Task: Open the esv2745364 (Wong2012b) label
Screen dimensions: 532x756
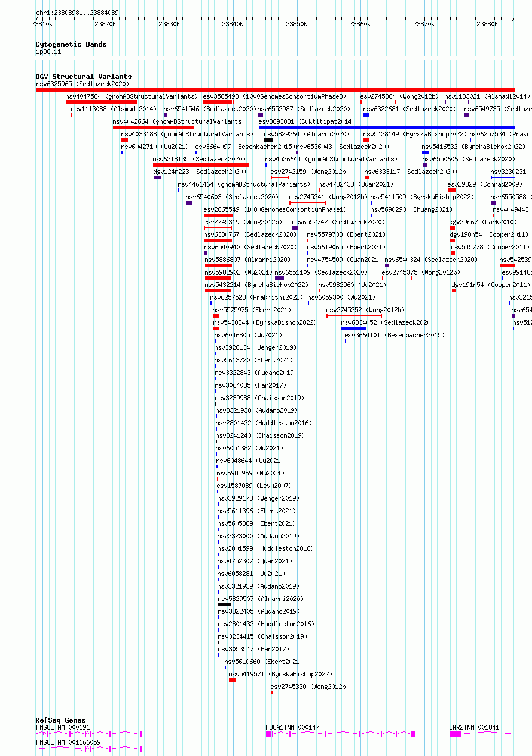Action: pyautogui.click(x=399, y=96)
